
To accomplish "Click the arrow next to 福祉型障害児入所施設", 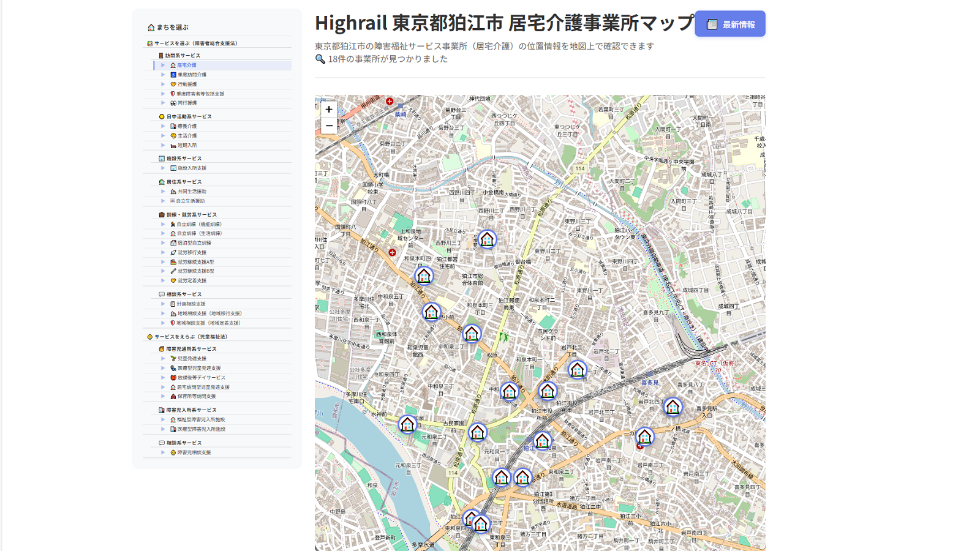I will point(163,419).
